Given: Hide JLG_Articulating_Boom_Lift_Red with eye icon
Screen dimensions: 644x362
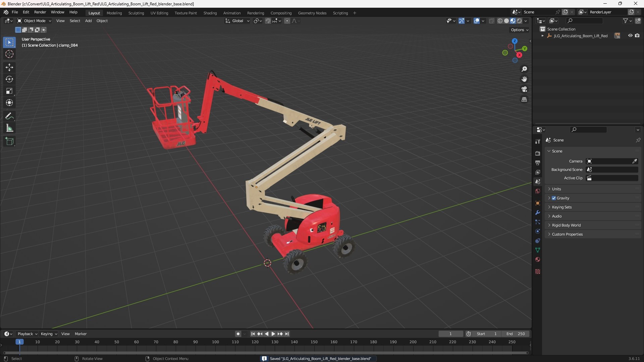Looking at the screenshot, I should [x=630, y=36].
